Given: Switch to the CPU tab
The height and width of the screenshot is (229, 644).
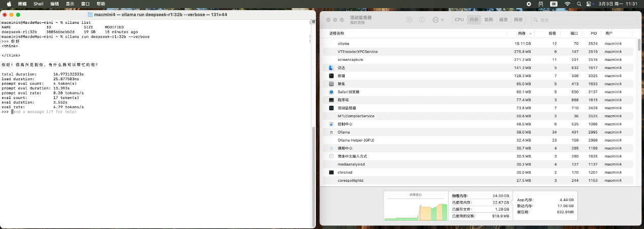Looking at the screenshot, I should (x=459, y=20).
